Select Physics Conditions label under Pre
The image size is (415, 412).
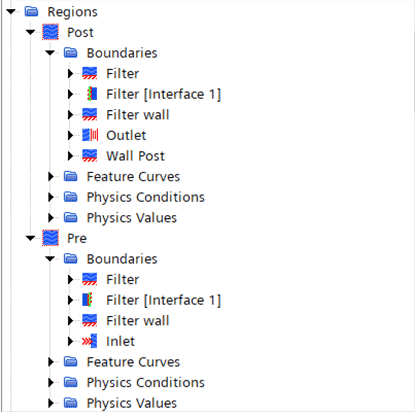[146, 383]
